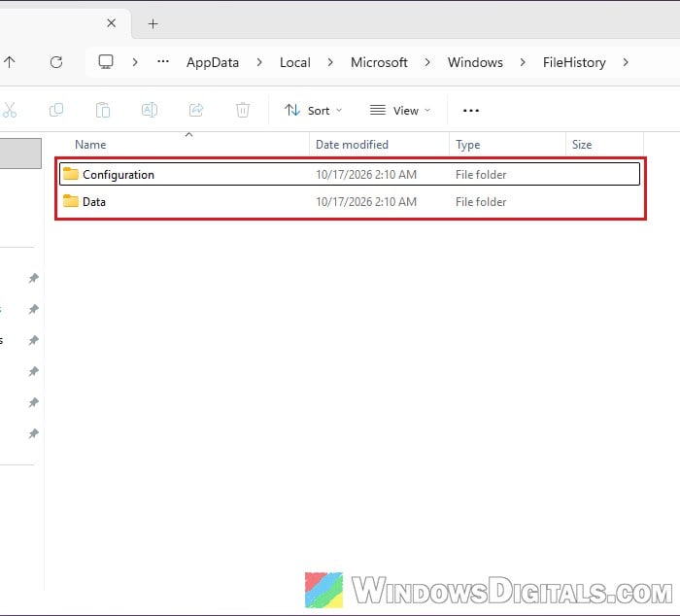Viewport: 680px width, 616px height.
Task: Navigate to AppData in the breadcrumb
Action: 213,62
